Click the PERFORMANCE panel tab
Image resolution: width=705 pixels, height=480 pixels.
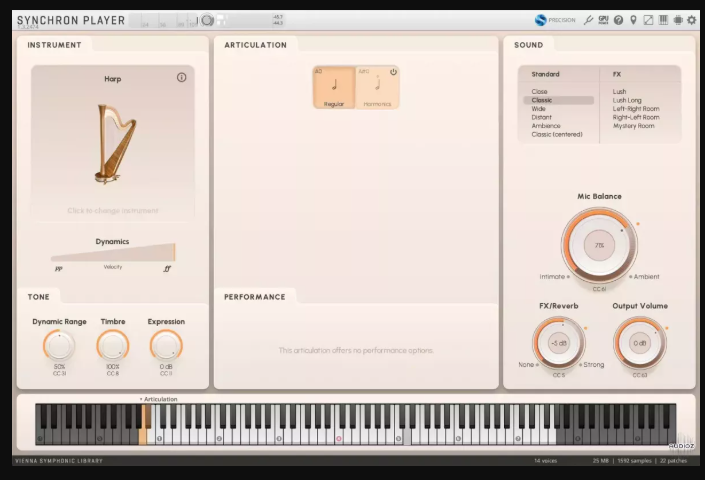click(254, 297)
